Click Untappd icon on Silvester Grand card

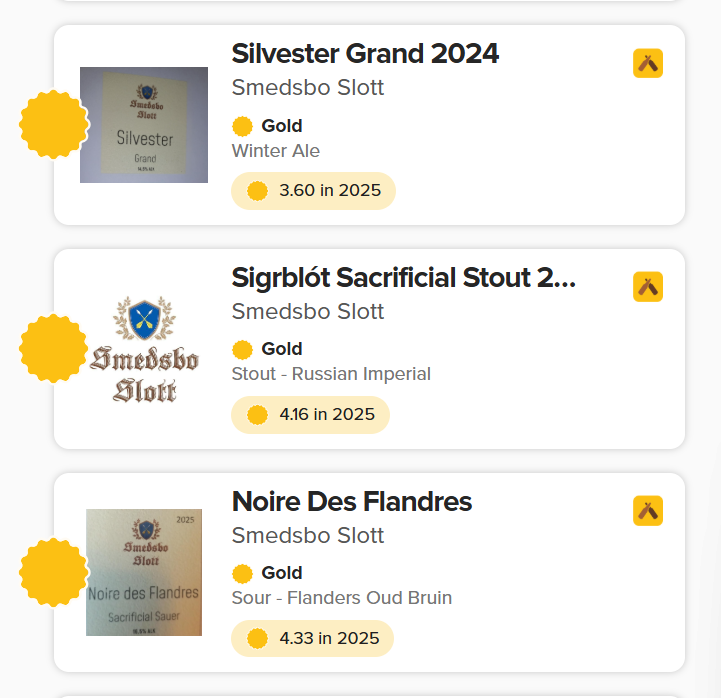pos(648,63)
